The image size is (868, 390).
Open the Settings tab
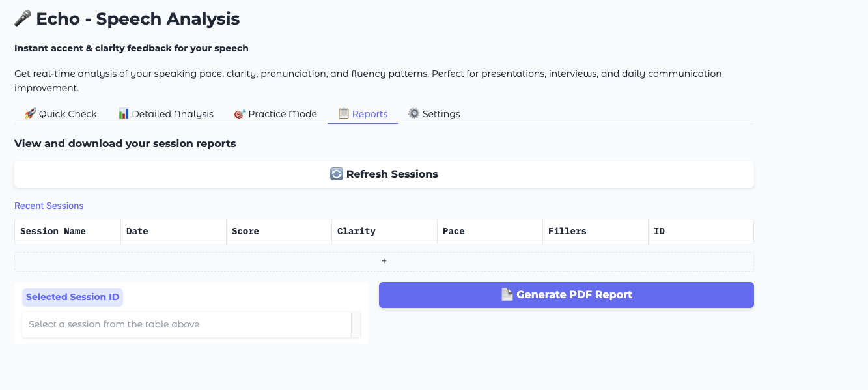434,114
